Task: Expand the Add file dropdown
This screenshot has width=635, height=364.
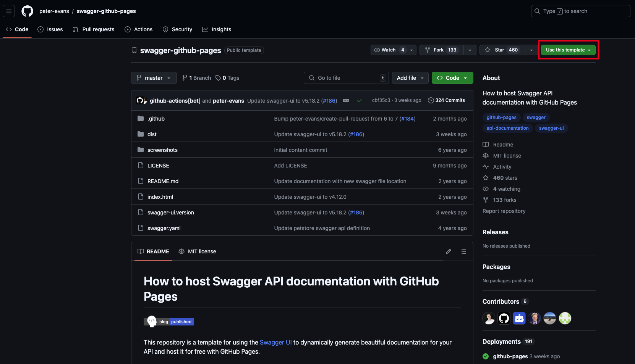Action: pos(410,78)
